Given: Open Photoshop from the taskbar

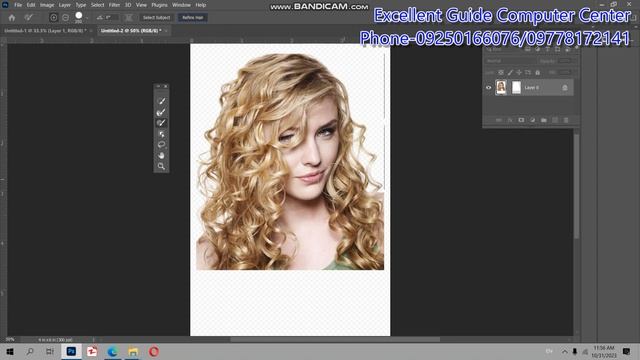Looking at the screenshot, I should click(71, 351).
